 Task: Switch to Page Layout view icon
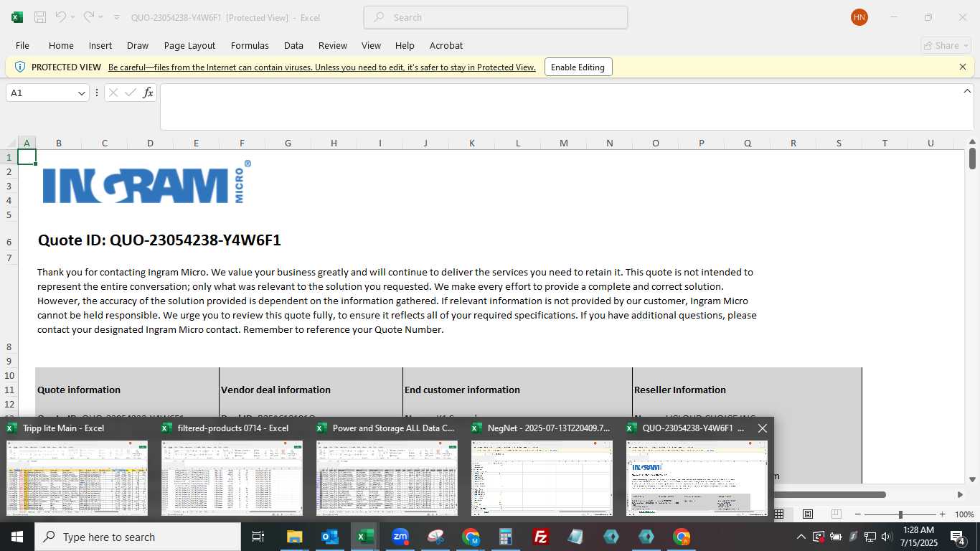tap(808, 514)
